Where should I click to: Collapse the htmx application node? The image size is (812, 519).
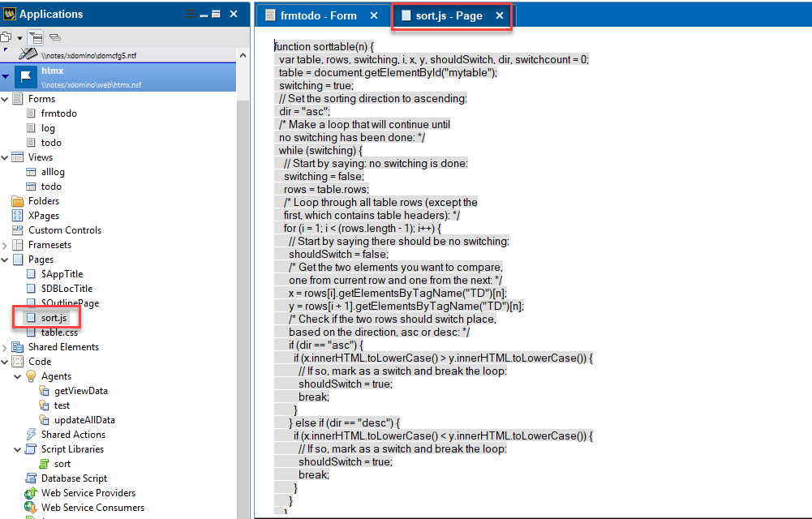point(5,76)
